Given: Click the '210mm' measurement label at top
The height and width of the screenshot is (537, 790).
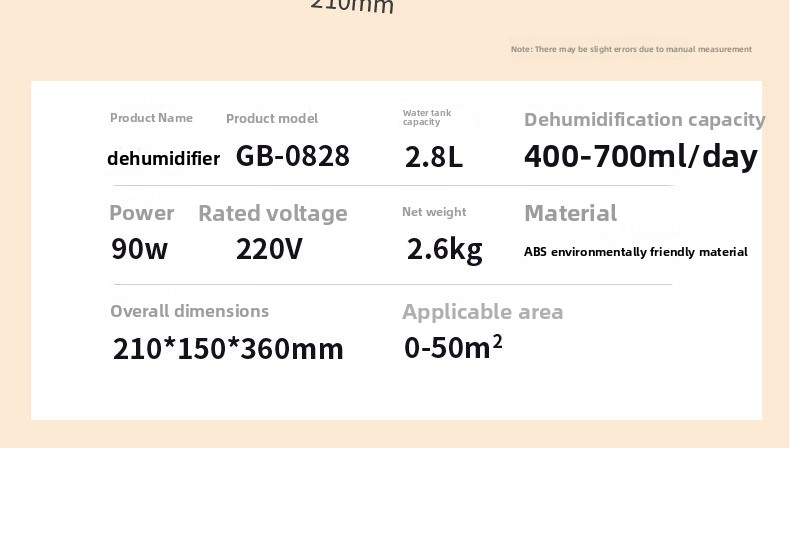Looking at the screenshot, I should click(352, 6).
